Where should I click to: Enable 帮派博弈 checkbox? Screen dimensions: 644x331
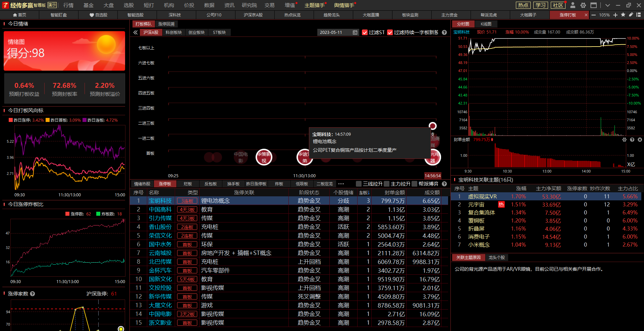tap(414, 184)
